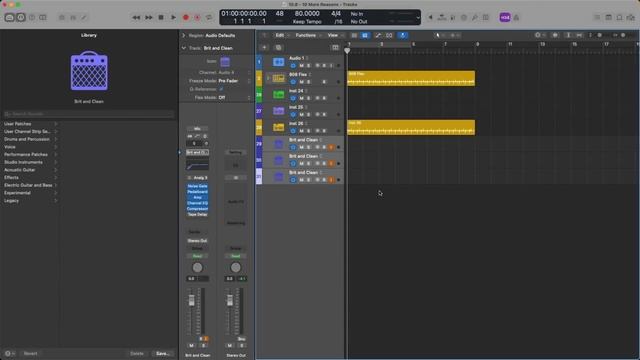Open the pointer tool menu

439,36
